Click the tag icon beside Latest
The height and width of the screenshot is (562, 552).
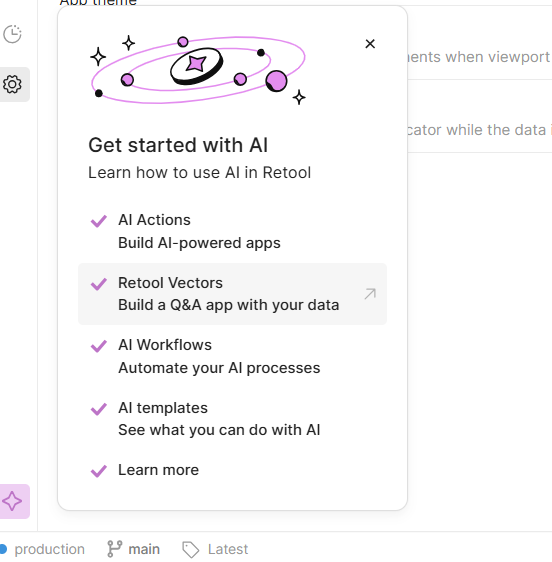coord(190,549)
